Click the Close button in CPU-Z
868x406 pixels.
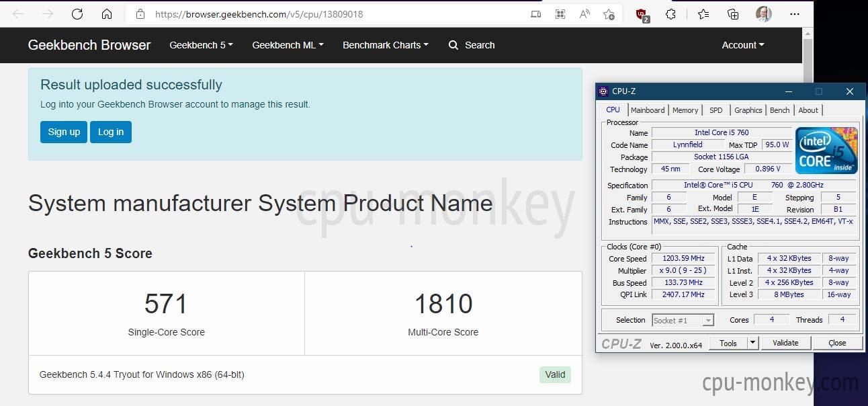coord(837,343)
